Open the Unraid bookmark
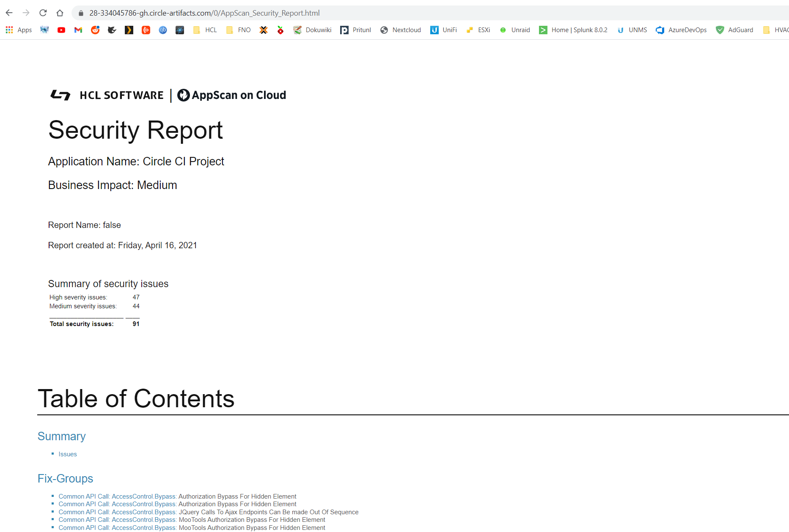The width and height of the screenshot is (789, 532). pyautogui.click(x=515, y=30)
